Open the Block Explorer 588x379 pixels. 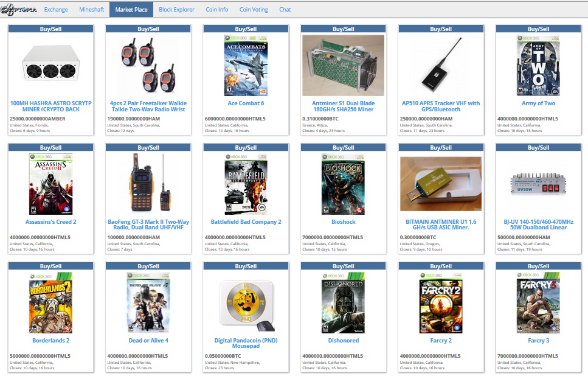click(176, 10)
